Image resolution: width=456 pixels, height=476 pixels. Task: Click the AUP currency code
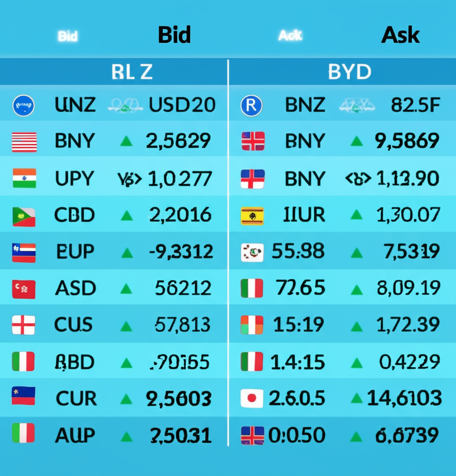click(75, 435)
